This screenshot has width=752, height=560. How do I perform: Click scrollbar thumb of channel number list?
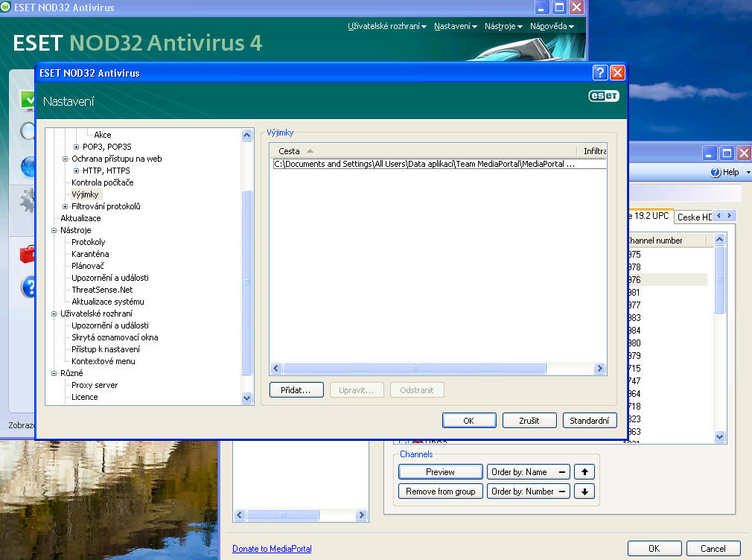[x=719, y=279]
